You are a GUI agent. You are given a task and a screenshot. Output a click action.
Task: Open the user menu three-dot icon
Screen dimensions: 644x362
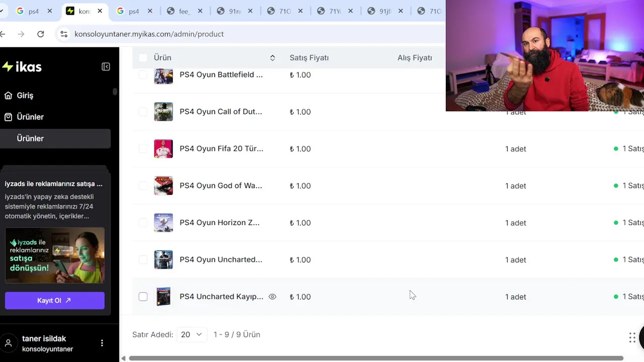[102, 343]
